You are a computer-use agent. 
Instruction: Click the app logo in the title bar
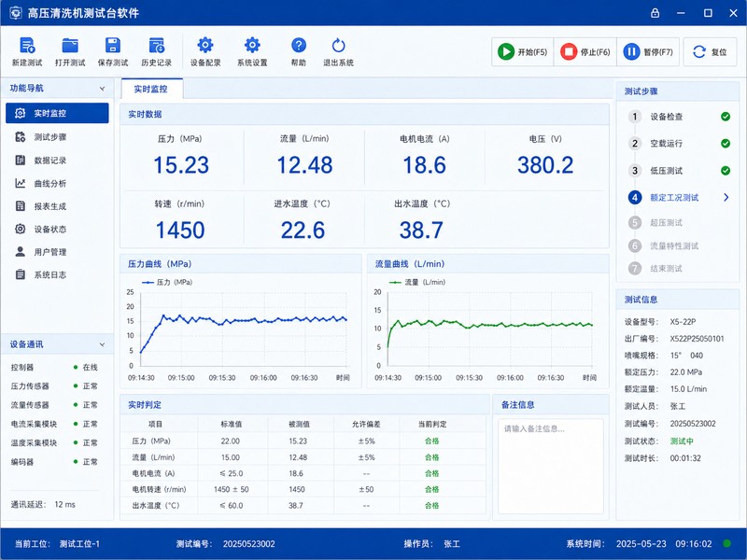[x=16, y=13]
